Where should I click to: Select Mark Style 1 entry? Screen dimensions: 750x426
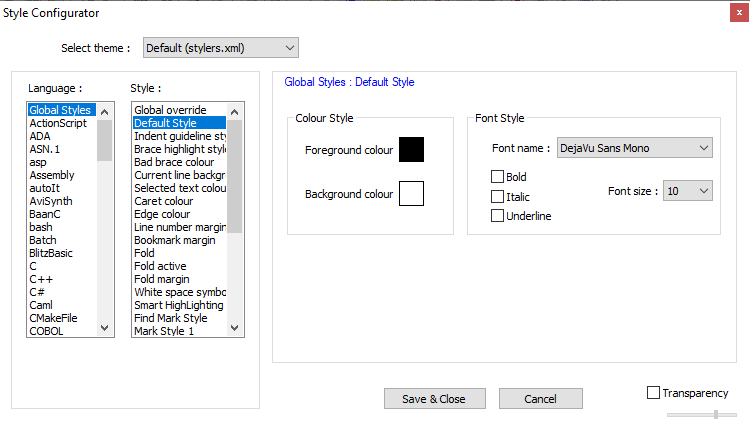(179, 331)
